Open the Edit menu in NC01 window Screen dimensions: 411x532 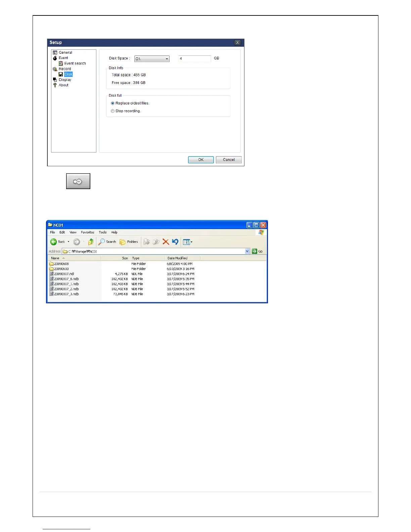62,232
